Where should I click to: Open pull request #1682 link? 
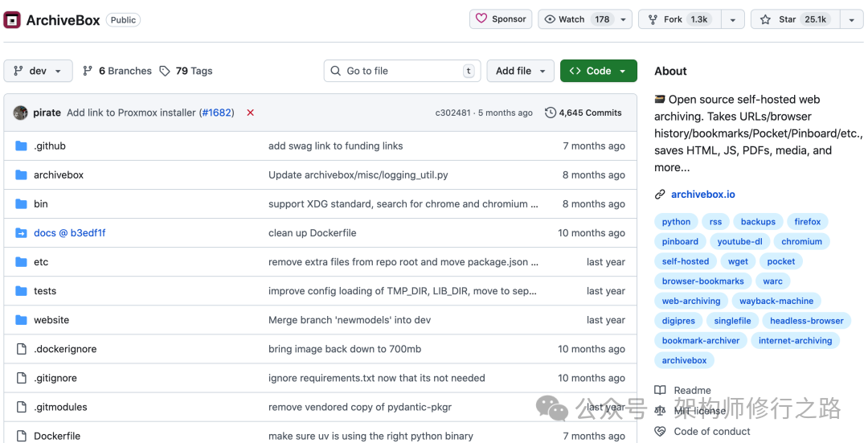click(217, 113)
